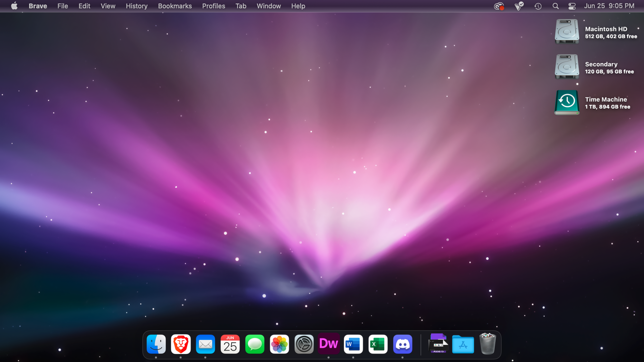Open Calendar showing Jun 25
Screen dimensions: 644x362
(230, 344)
